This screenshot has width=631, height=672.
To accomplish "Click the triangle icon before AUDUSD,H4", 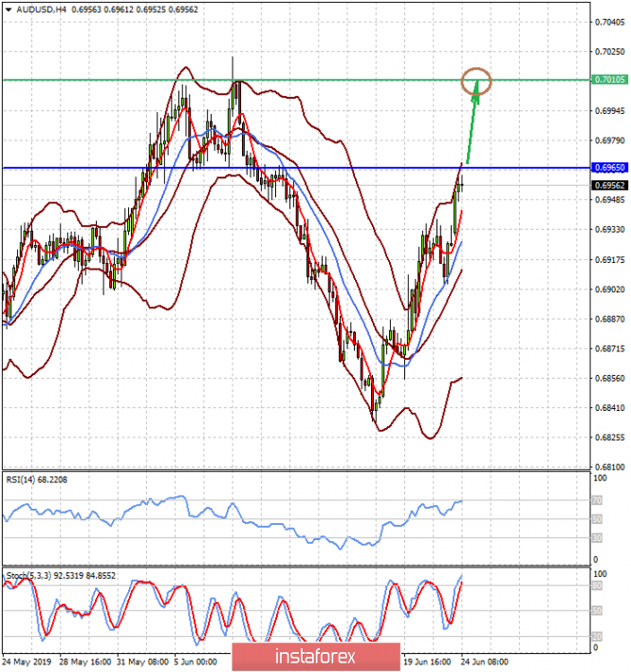I will coord(7,9).
